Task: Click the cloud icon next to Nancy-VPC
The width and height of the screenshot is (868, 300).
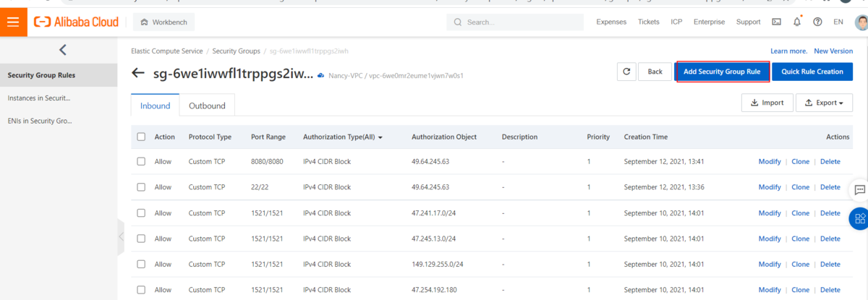Action: [x=321, y=74]
